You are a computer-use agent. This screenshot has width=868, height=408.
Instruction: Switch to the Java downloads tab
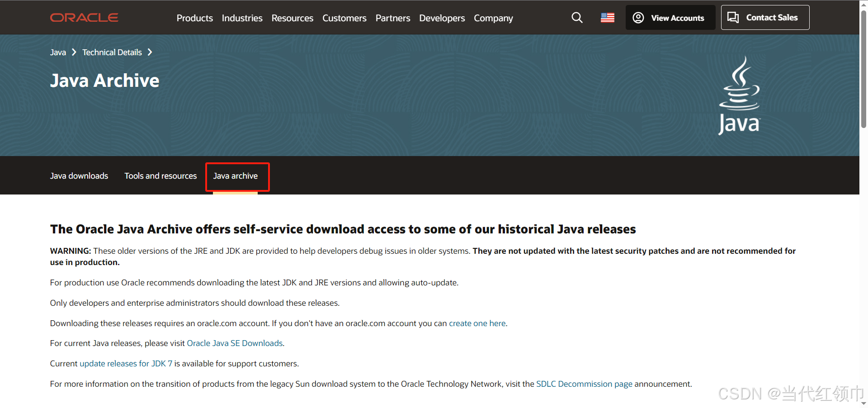tap(79, 176)
